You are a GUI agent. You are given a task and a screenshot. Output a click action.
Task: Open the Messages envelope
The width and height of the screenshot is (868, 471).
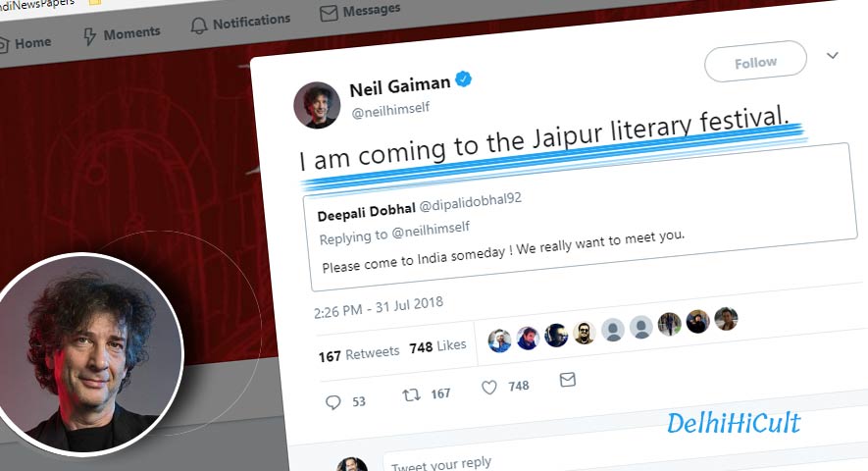[360, 11]
